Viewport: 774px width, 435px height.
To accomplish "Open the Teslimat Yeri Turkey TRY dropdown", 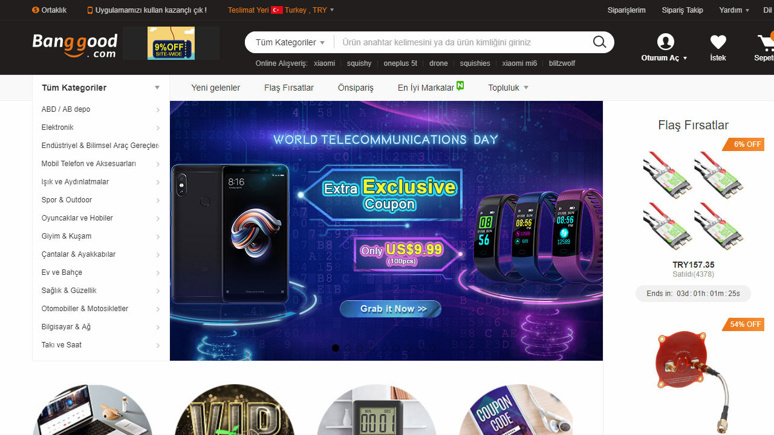I will tap(281, 10).
